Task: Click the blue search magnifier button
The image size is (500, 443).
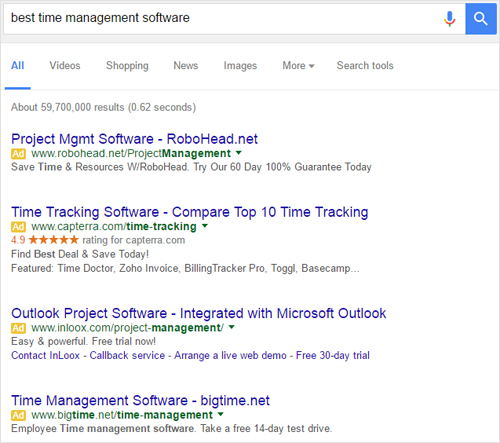Action: click(481, 19)
